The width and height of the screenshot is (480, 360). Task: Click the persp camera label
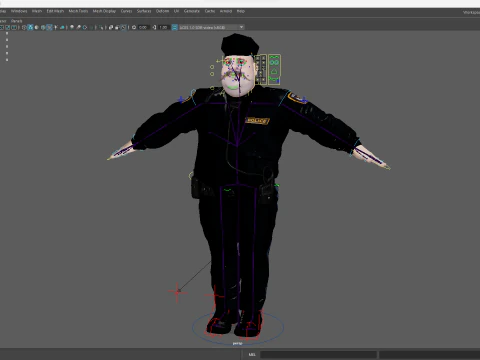237,343
